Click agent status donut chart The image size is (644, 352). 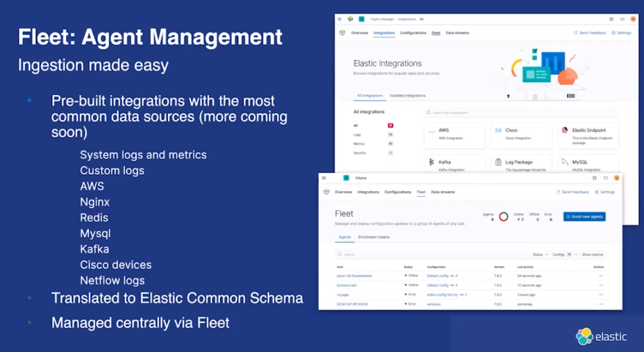[x=504, y=217]
